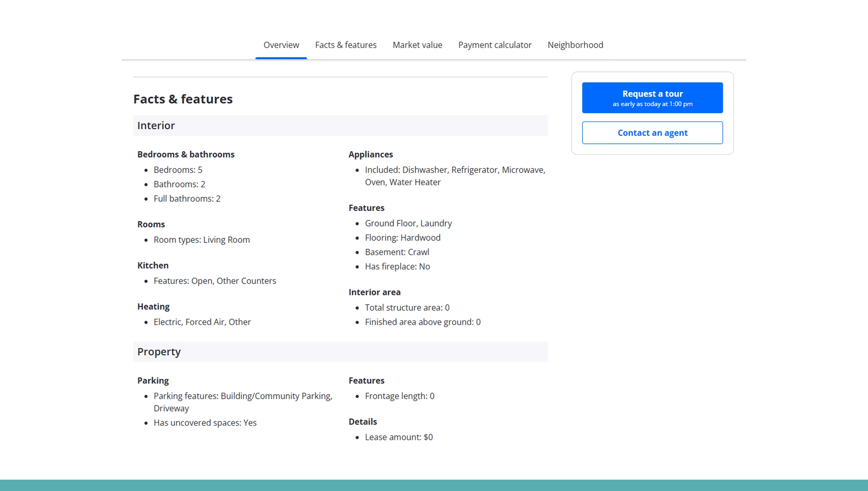Select the Heating subheading

pyautogui.click(x=153, y=306)
